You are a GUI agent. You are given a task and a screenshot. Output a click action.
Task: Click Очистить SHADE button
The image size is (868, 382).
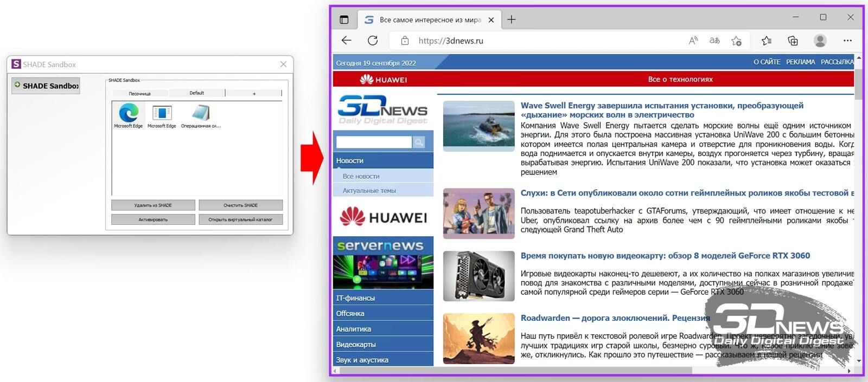pos(241,205)
